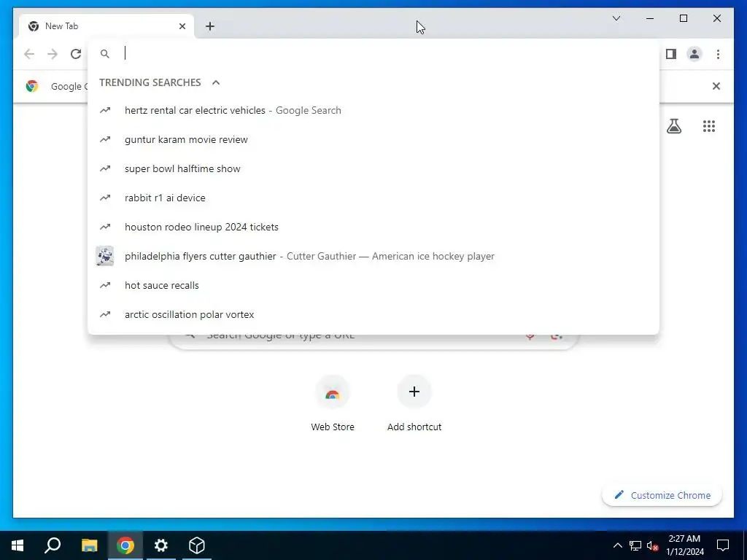This screenshot has height=560, width=747.
Task: Open Customize Chrome
Action: [662, 495]
